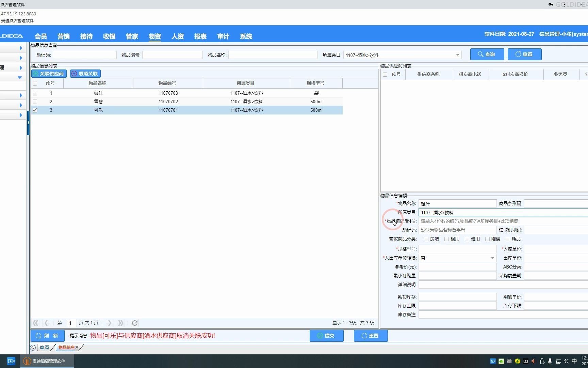Image resolution: width=588 pixels, height=368 pixels.
Task: Click the USB safely remove tray icon
Action: pyautogui.click(x=542, y=361)
